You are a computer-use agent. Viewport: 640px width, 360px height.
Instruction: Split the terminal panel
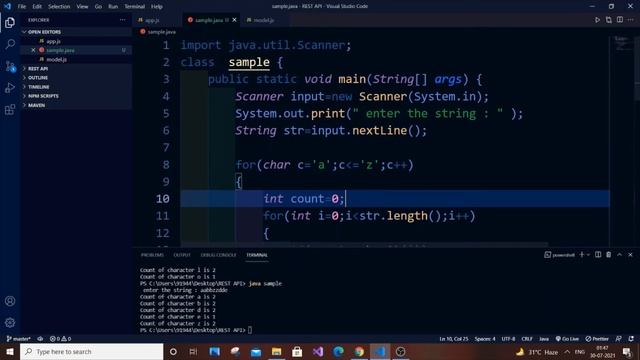coord(598,255)
